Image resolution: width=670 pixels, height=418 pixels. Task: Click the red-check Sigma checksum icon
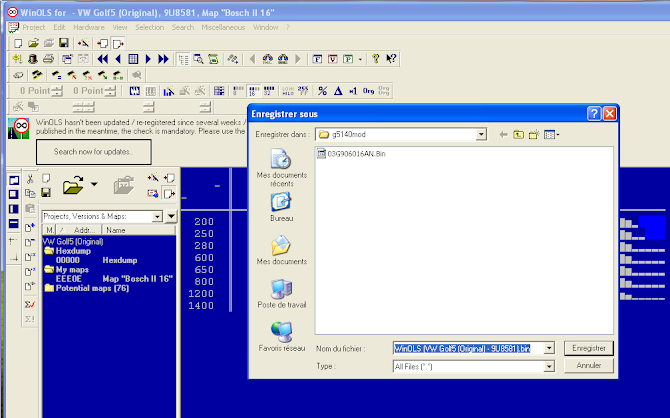pyautogui.click(x=30, y=304)
